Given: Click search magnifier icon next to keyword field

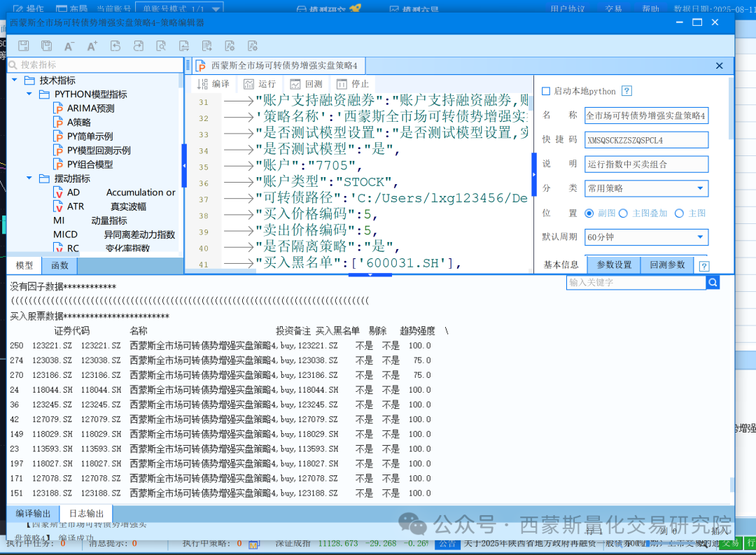Looking at the screenshot, I should (x=713, y=283).
